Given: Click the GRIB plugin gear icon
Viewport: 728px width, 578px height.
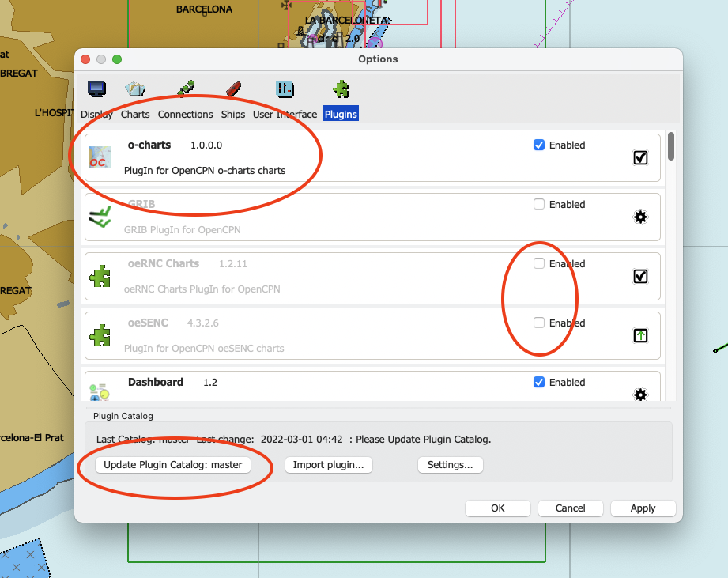Looking at the screenshot, I should tap(641, 217).
